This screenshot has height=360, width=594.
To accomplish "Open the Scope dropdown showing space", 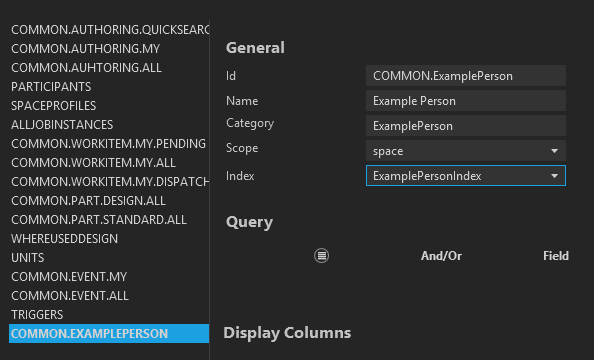I will point(466,151).
